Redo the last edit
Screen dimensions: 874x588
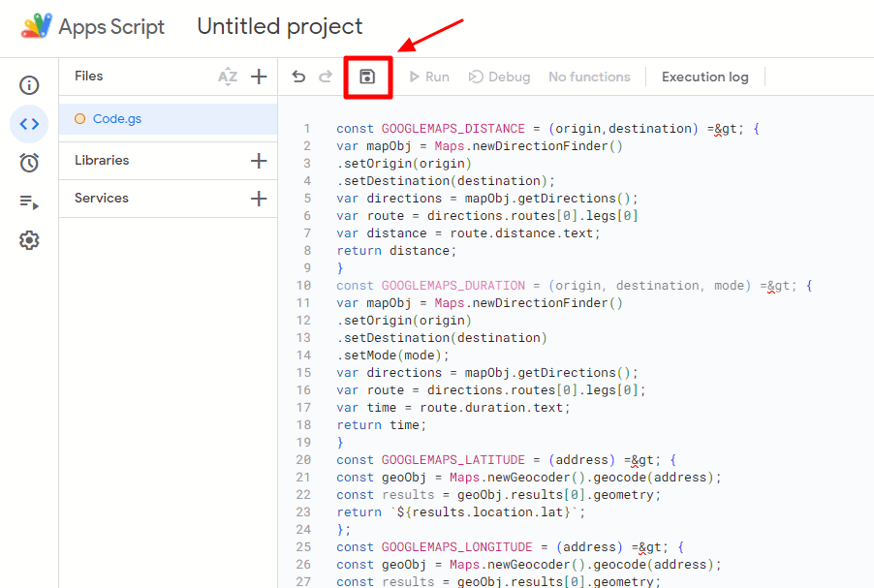[x=326, y=76]
